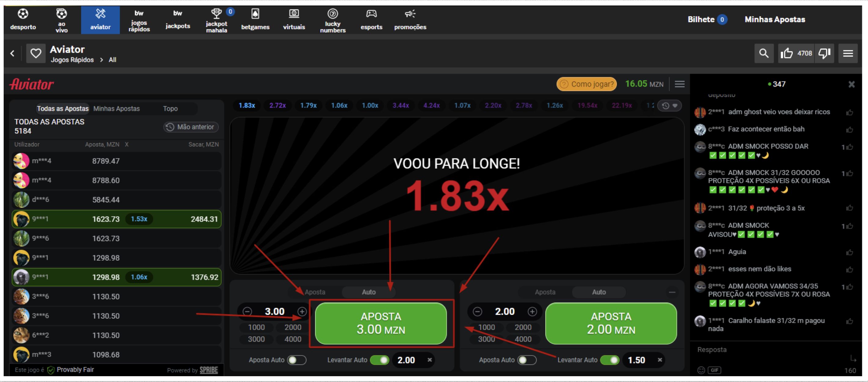This screenshot has width=868, height=382.
Task: Open the desporto section
Action: (23, 20)
